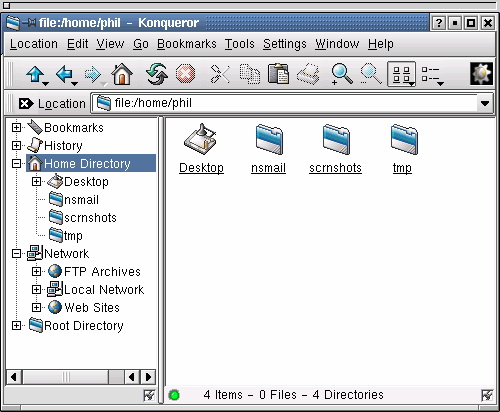This screenshot has width=500, height=412.
Task: Open the Go menu
Action: pyautogui.click(x=141, y=44)
